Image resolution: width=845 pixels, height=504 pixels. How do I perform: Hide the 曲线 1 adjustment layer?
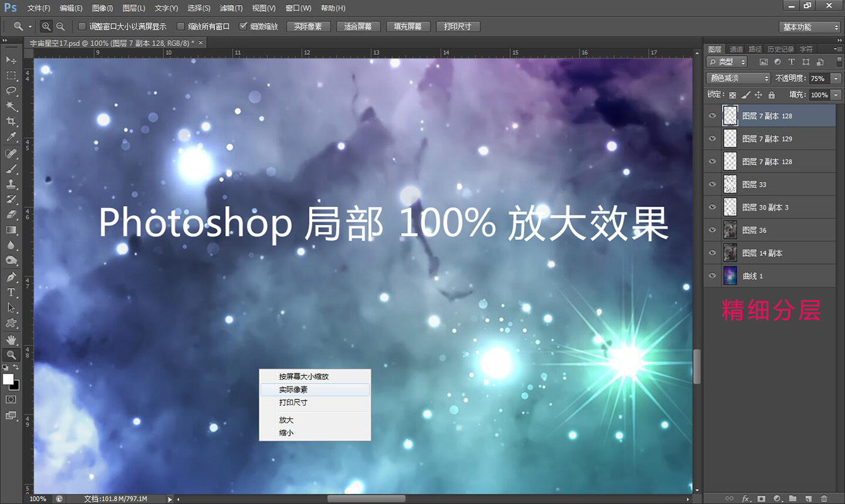pyautogui.click(x=713, y=276)
